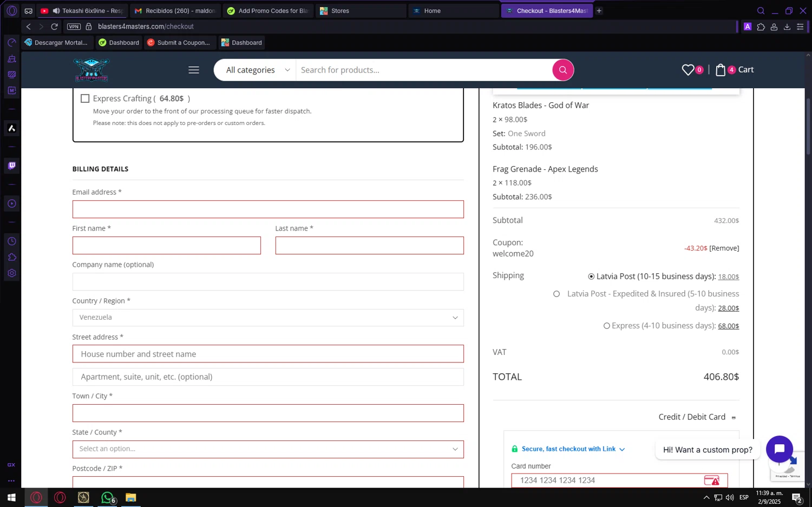Expand the checkout with Link chevron

622,449
